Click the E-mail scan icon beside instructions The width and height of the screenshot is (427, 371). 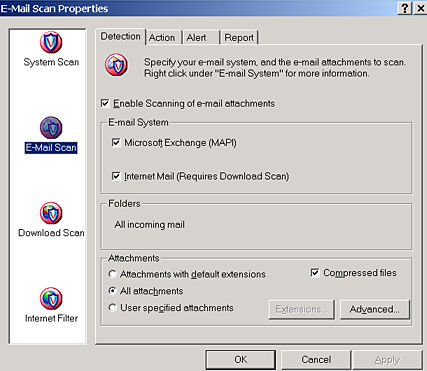click(116, 65)
